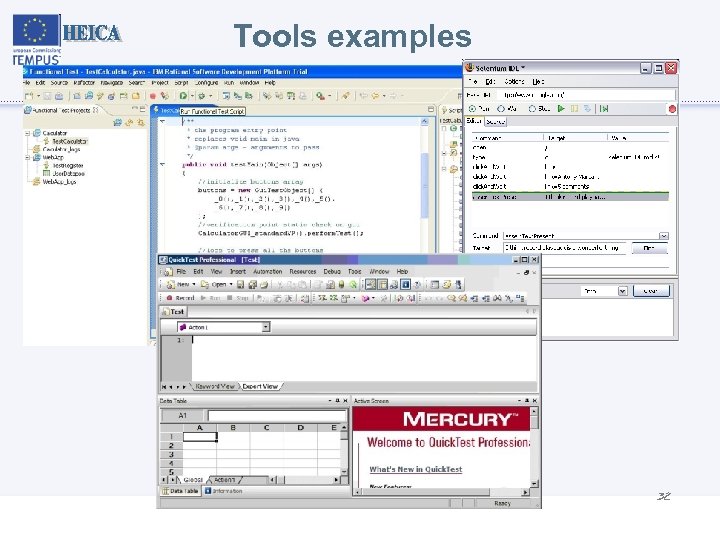Click the red record circle in Selenium IDE
Viewport: 720px width, 540px height.
click(x=672, y=109)
